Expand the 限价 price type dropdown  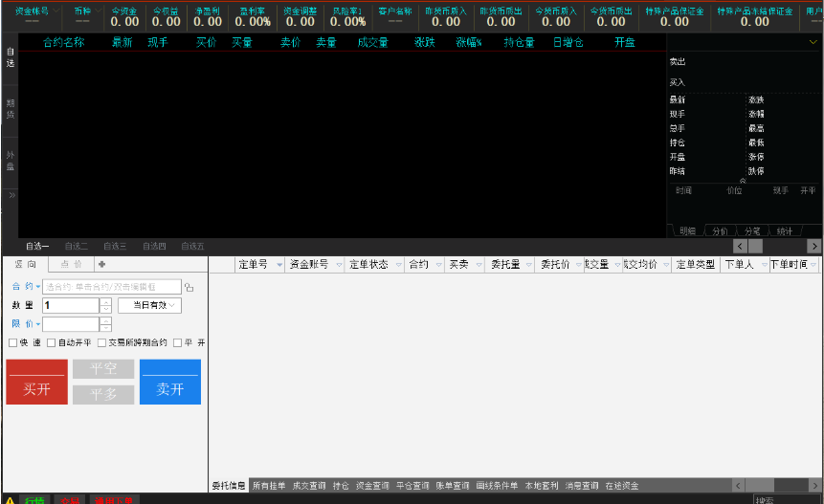[x=36, y=324]
